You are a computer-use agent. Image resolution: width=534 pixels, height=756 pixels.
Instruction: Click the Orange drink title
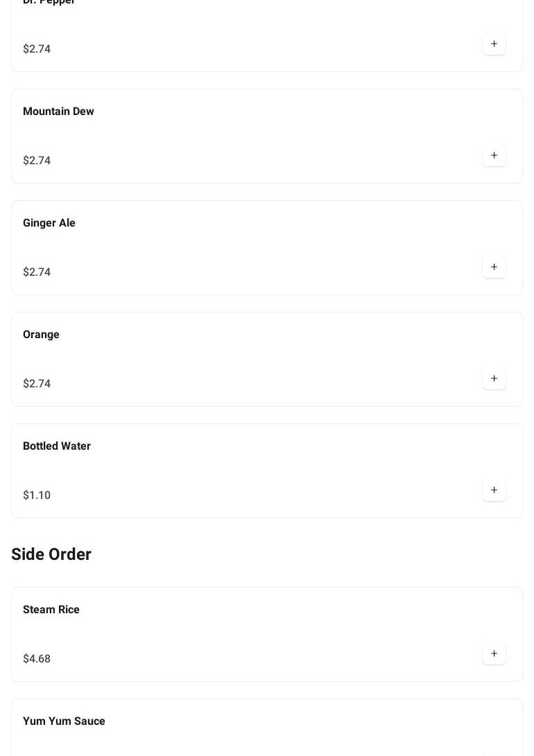(41, 335)
